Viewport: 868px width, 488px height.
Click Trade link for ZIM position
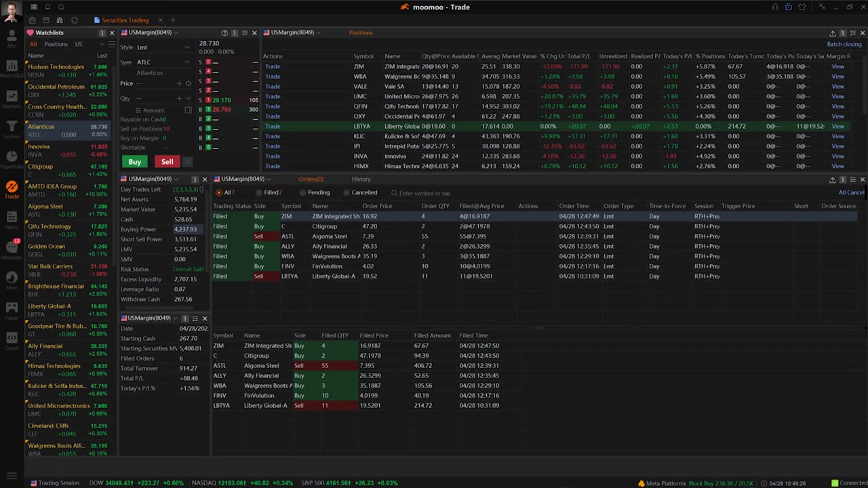(x=273, y=66)
